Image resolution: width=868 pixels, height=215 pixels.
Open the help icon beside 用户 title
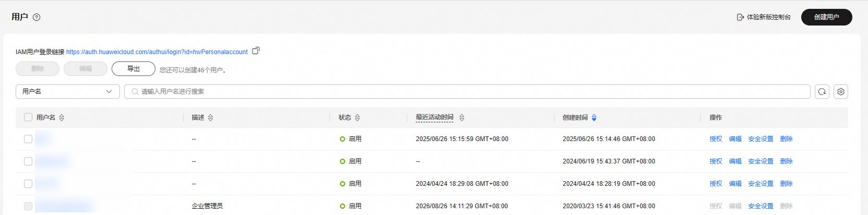click(x=37, y=17)
